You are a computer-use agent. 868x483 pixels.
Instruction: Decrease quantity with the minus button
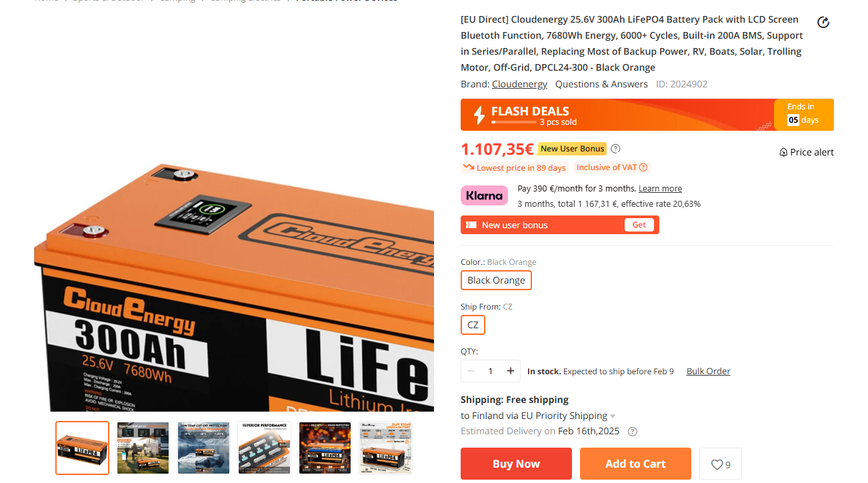(471, 371)
